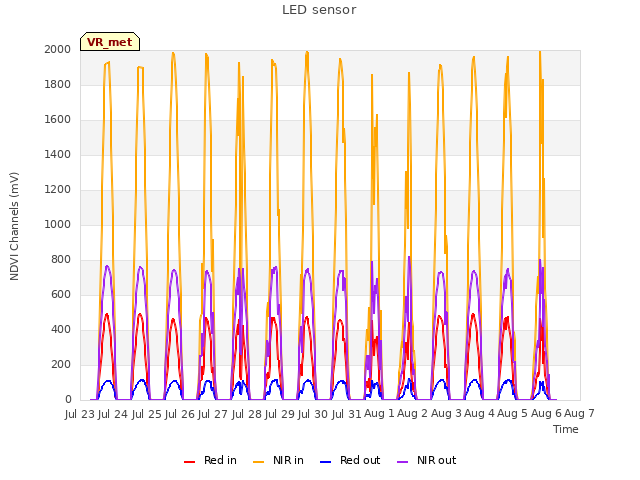This screenshot has height=480, width=640.
Task: Click the Jul 27 x-axis date label
Action: click(213, 414)
